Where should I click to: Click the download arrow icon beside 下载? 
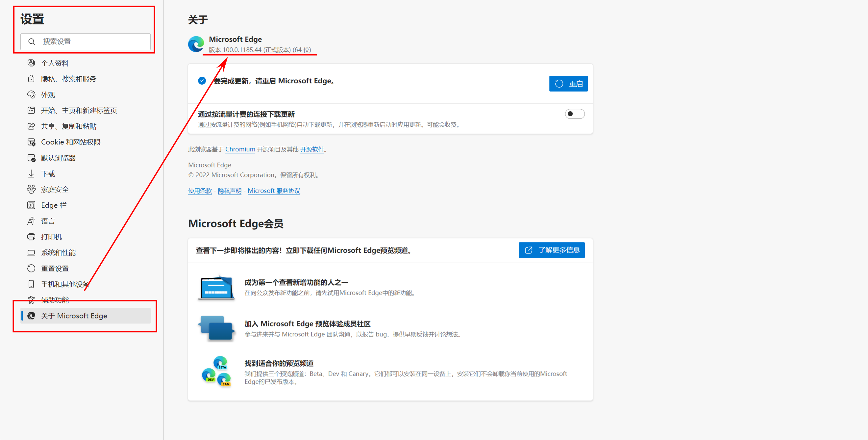31,174
